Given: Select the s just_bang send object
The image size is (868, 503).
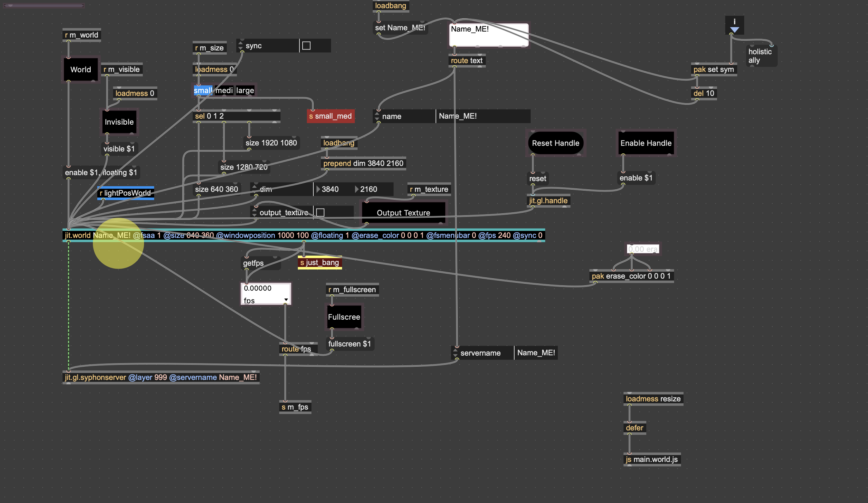Looking at the screenshot, I should tap(320, 263).
